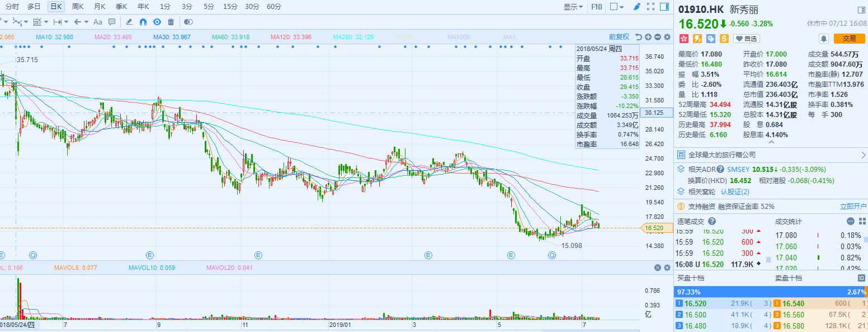Add a comment bubble note to chart
This screenshot has width=868, height=332.
[112, 22]
